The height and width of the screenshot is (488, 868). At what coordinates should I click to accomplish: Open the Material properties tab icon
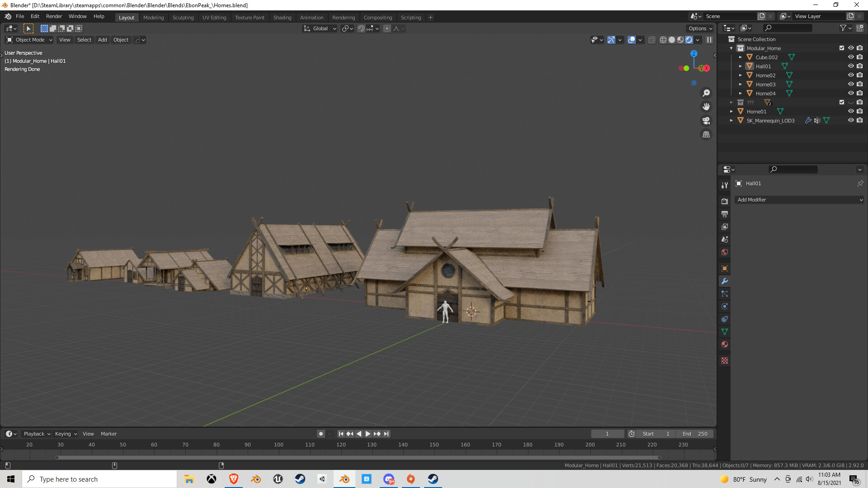coord(725,345)
